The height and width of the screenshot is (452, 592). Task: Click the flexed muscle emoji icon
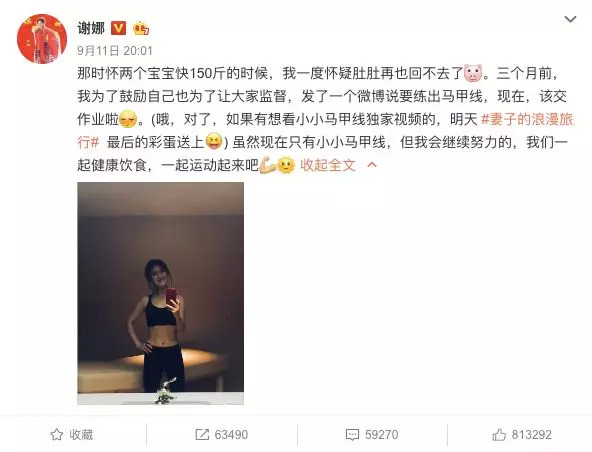pos(268,165)
